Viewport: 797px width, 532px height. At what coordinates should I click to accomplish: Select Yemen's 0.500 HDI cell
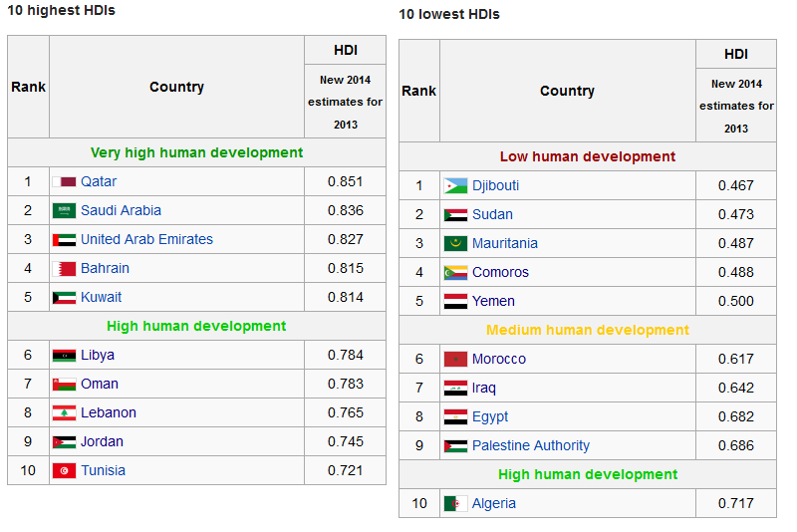[x=736, y=302]
